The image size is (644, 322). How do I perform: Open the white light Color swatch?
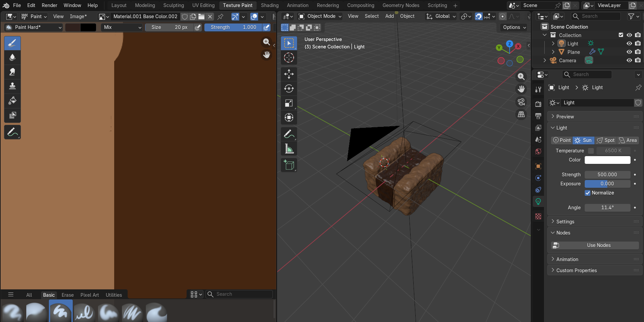point(607,160)
